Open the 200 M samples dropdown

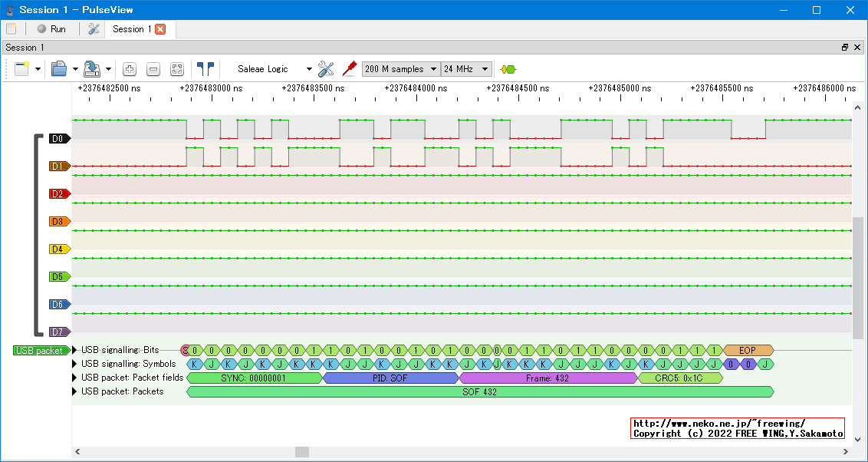coord(401,69)
